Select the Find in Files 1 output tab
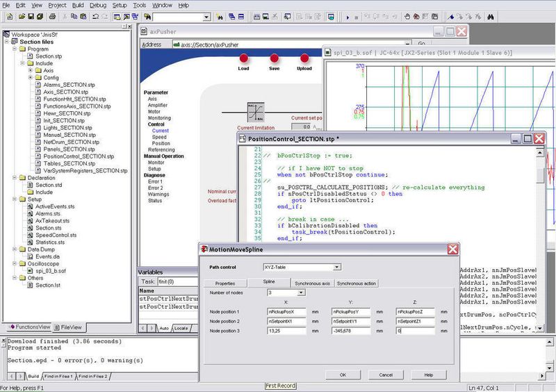 click(58, 376)
